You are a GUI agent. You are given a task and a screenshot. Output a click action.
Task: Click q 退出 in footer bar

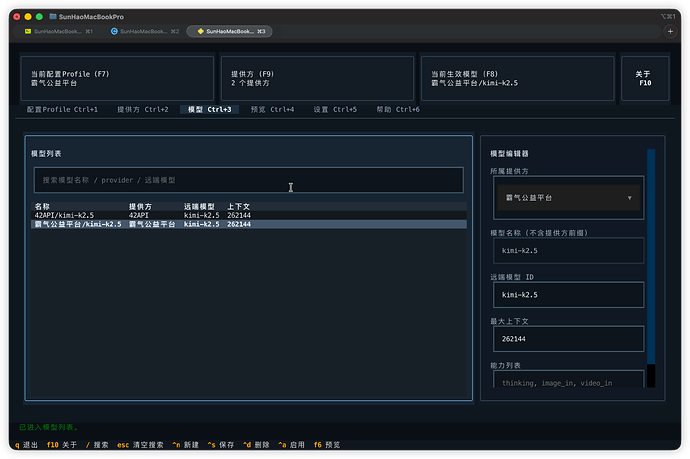click(x=26, y=445)
